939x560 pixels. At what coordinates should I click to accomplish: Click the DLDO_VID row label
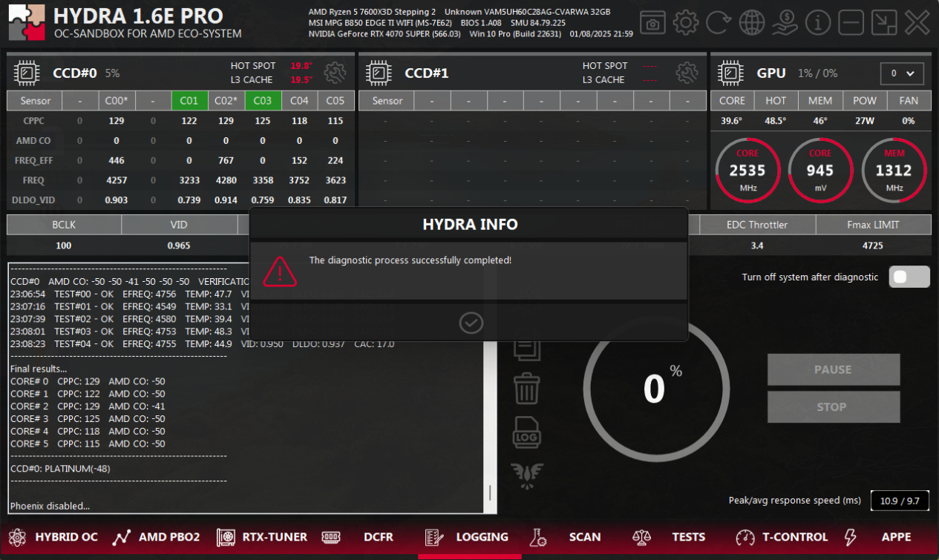coord(33,200)
